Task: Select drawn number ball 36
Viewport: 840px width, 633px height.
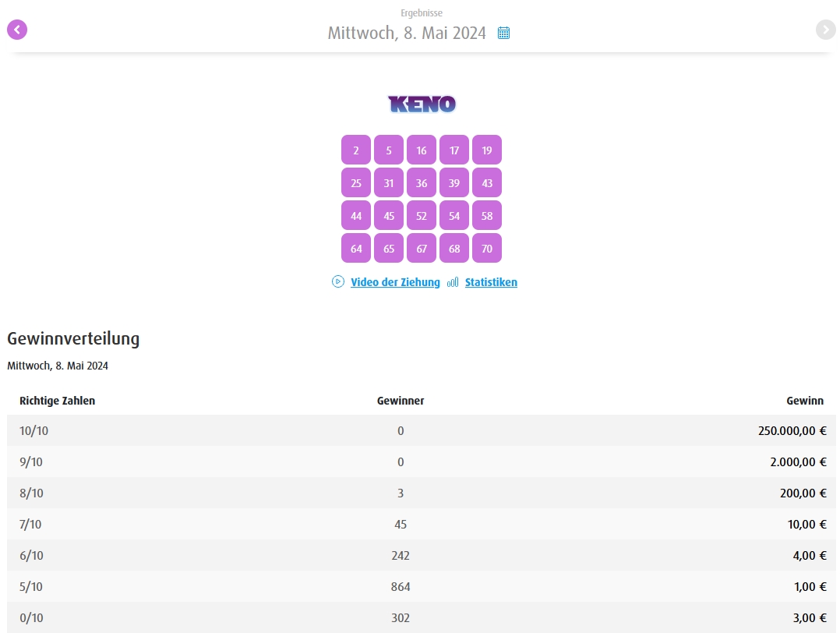Action: [422, 182]
